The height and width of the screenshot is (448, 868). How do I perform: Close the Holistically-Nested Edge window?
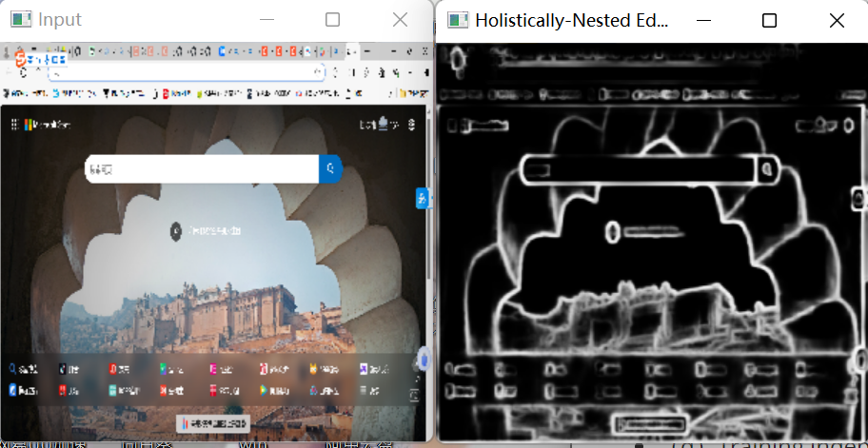pyautogui.click(x=836, y=20)
